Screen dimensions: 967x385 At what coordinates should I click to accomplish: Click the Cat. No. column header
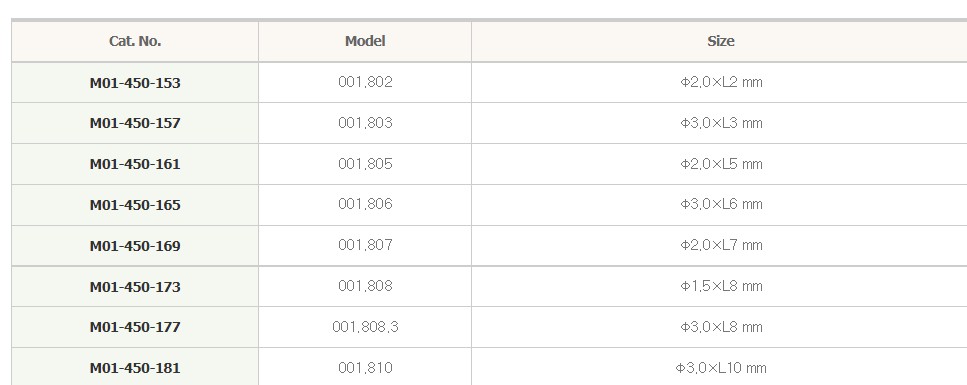coord(135,41)
